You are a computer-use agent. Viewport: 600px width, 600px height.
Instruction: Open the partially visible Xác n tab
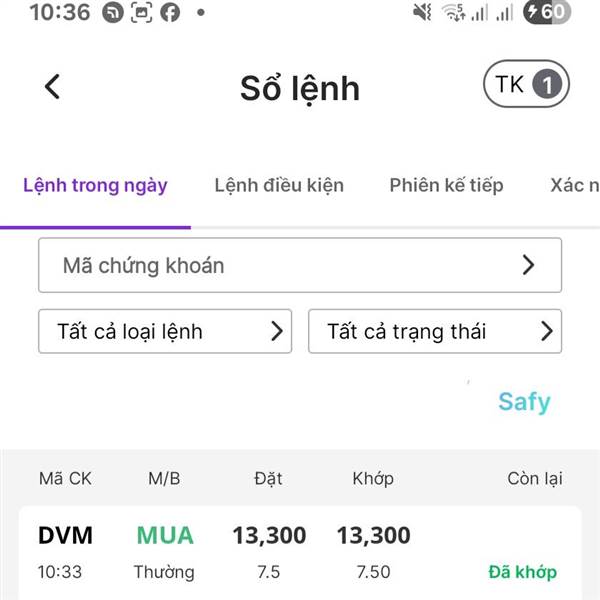coord(575,185)
